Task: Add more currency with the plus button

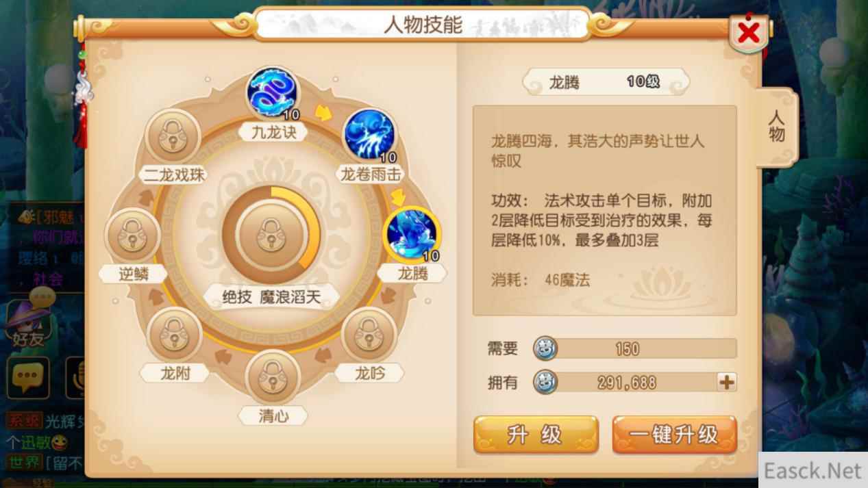Action: pos(726,382)
